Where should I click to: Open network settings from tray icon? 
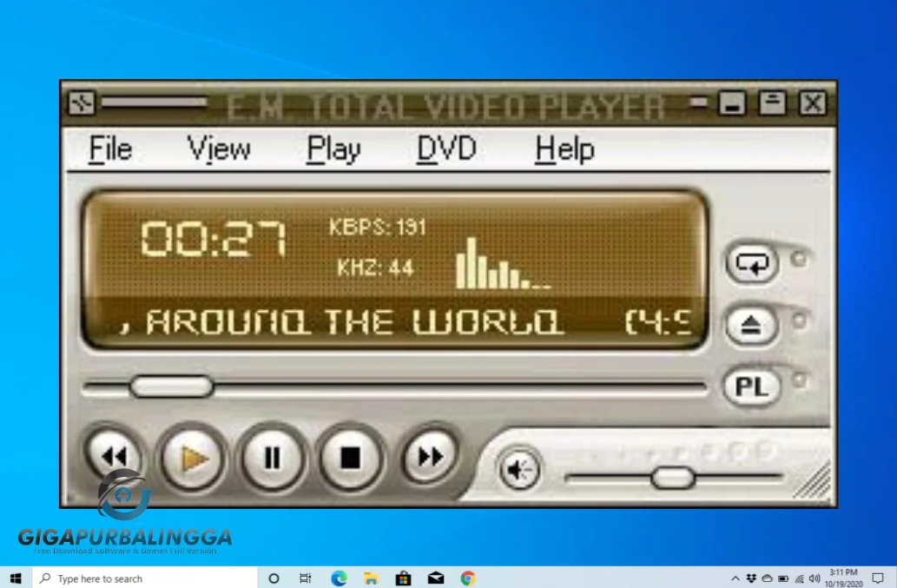pos(799,578)
